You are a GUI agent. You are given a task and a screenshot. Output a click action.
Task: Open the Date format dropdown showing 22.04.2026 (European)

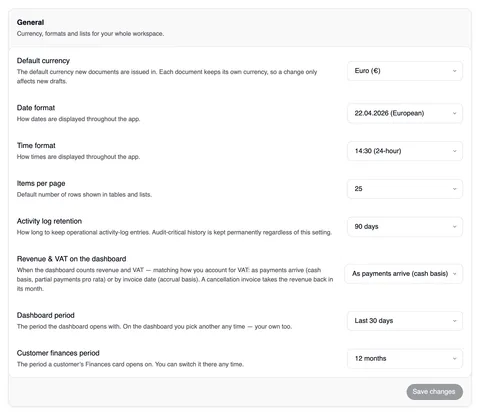pos(405,113)
